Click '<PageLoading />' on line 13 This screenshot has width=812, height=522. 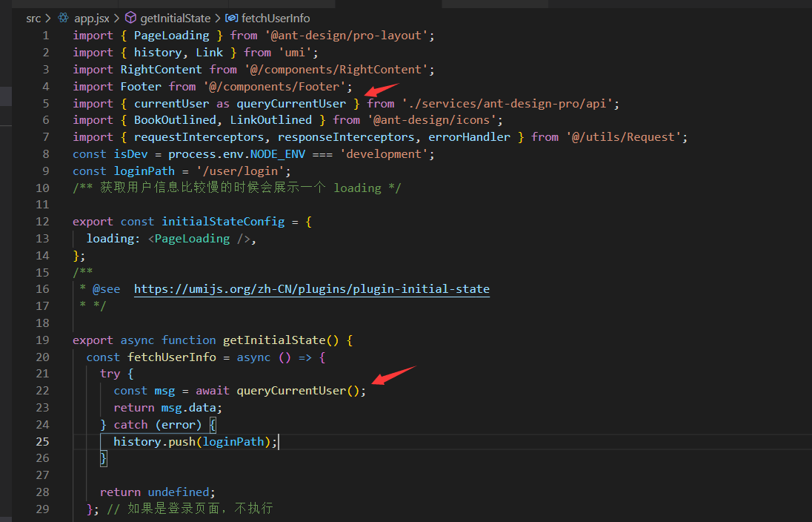pos(199,239)
